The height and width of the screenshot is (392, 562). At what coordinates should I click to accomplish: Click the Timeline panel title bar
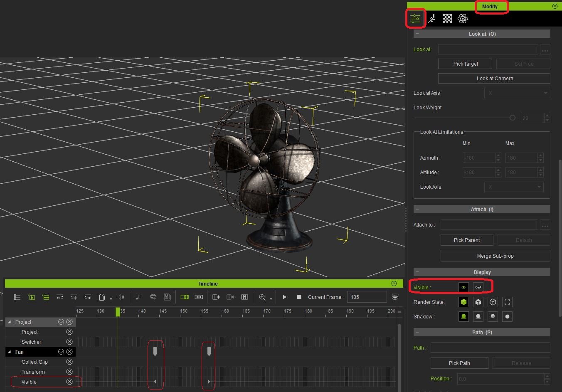[204, 284]
